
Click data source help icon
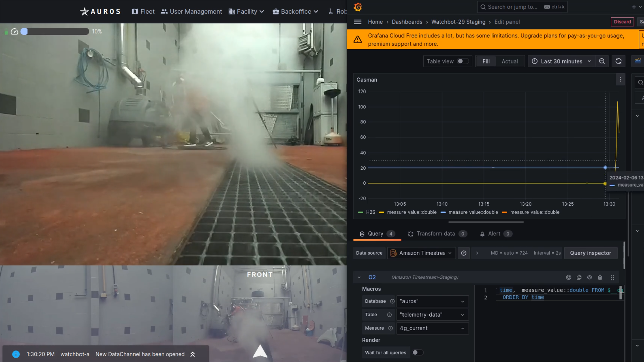(464, 253)
